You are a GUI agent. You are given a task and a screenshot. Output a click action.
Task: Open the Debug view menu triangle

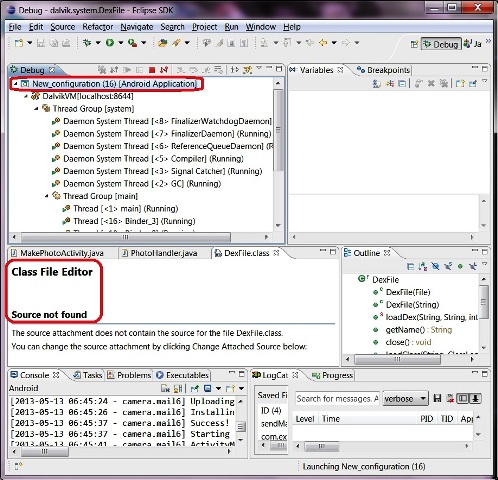tap(259, 68)
